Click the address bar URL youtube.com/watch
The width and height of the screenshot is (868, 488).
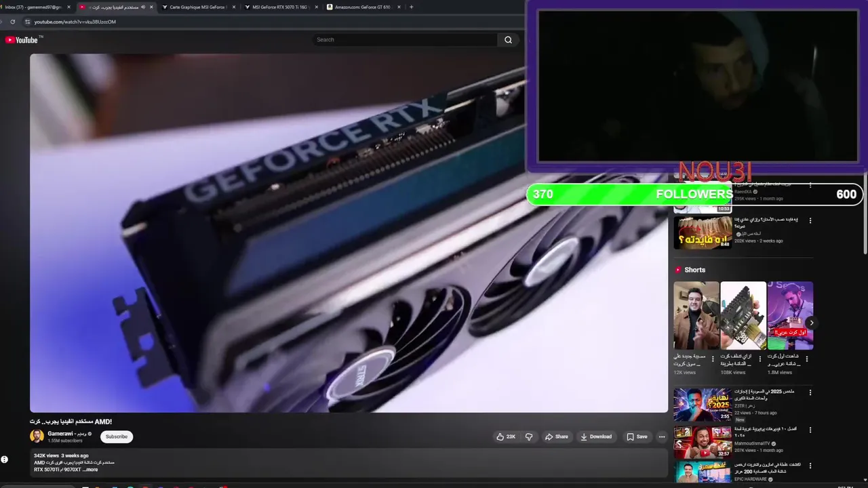[x=75, y=22]
